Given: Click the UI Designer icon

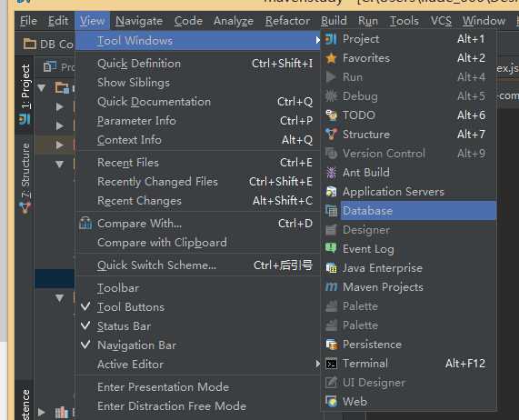Looking at the screenshot, I should tap(331, 383).
